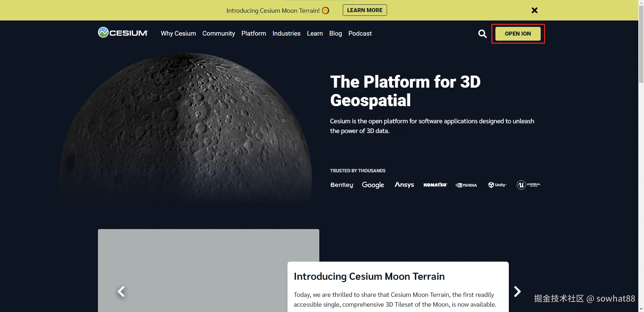Image resolution: width=644 pixels, height=312 pixels.
Task: Open the Industries menu
Action: point(286,34)
